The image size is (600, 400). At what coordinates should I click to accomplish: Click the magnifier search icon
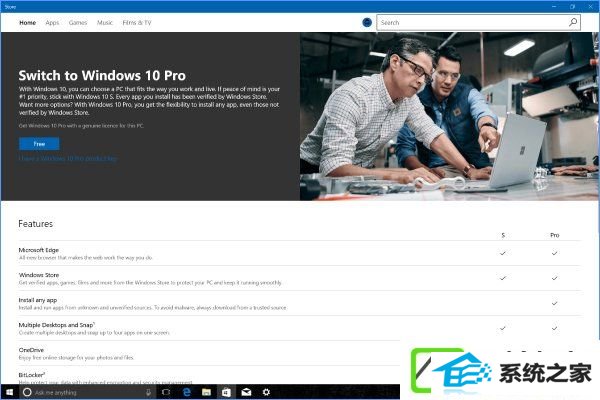573,22
